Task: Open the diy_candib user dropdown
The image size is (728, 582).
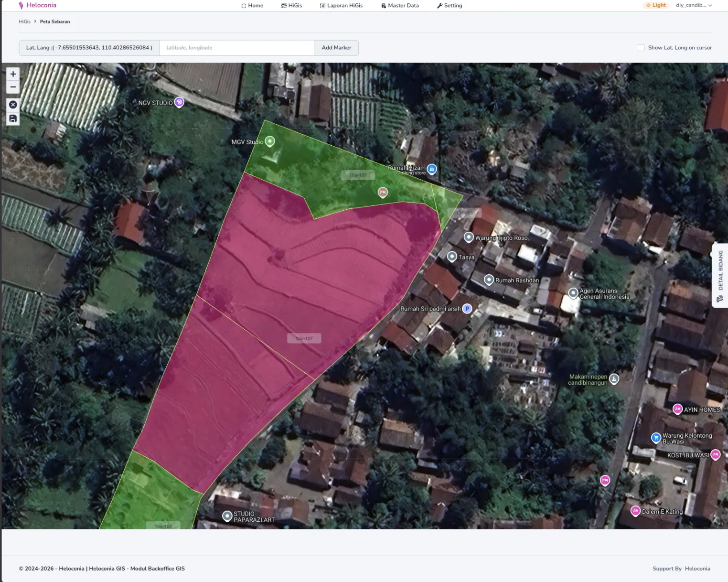Action: pos(694,5)
